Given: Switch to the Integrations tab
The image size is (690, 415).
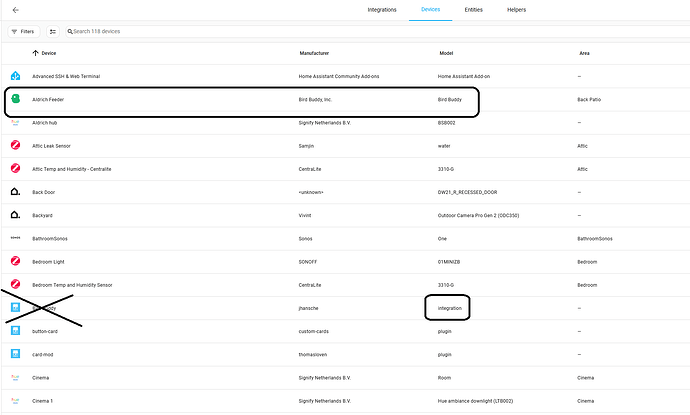Looking at the screenshot, I should [382, 10].
